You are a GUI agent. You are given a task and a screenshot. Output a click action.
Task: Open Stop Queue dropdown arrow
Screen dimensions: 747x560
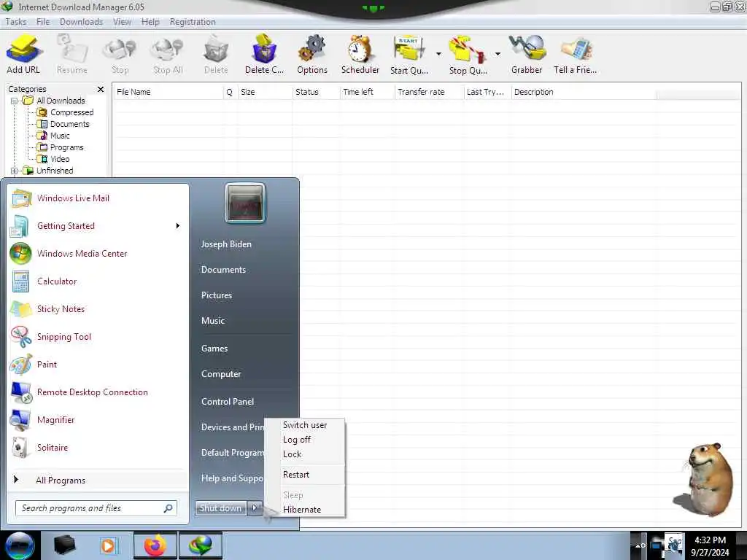[498, 54]
